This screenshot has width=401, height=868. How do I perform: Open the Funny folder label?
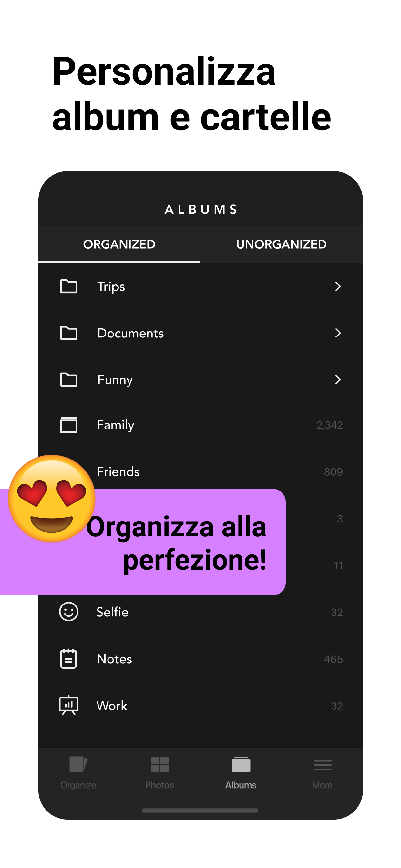pyautogui.click(x=115, y=380)
